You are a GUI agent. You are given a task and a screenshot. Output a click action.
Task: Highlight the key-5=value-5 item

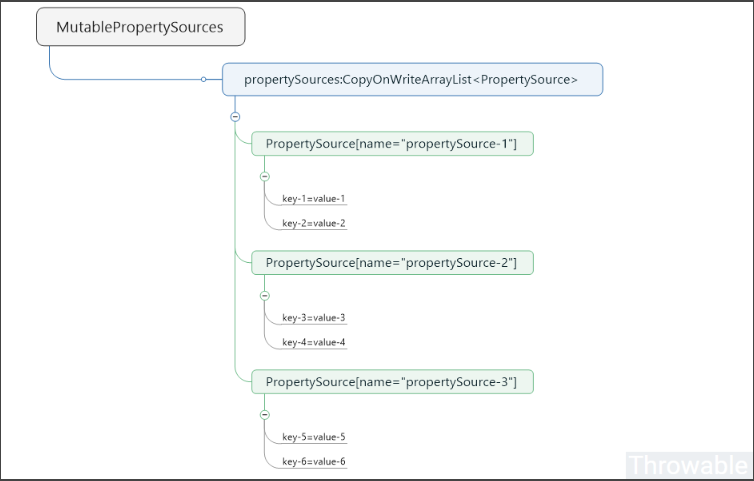[x=313, y=436]
